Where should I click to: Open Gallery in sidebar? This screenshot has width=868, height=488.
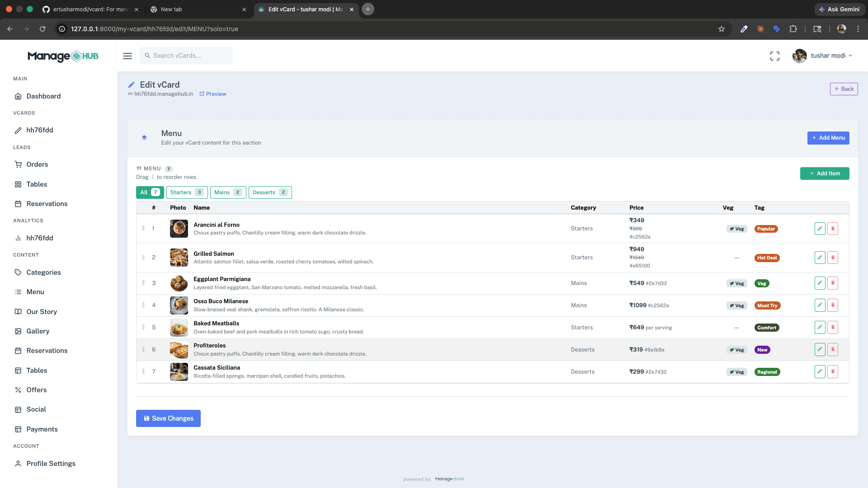click(38, 331)
